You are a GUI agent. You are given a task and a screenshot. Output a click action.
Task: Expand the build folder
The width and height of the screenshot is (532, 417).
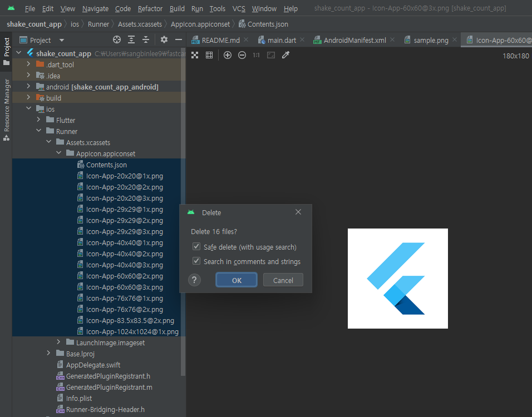(x=28, y=98)
